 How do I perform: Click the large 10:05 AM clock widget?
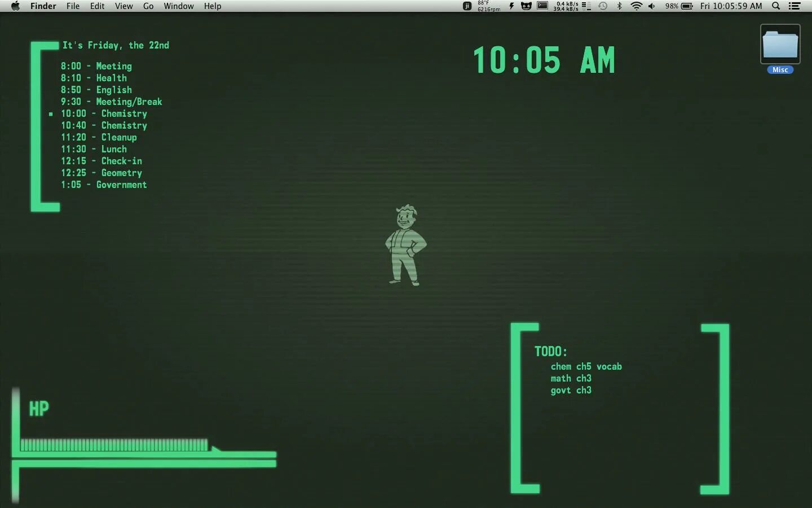click(544, 60)
